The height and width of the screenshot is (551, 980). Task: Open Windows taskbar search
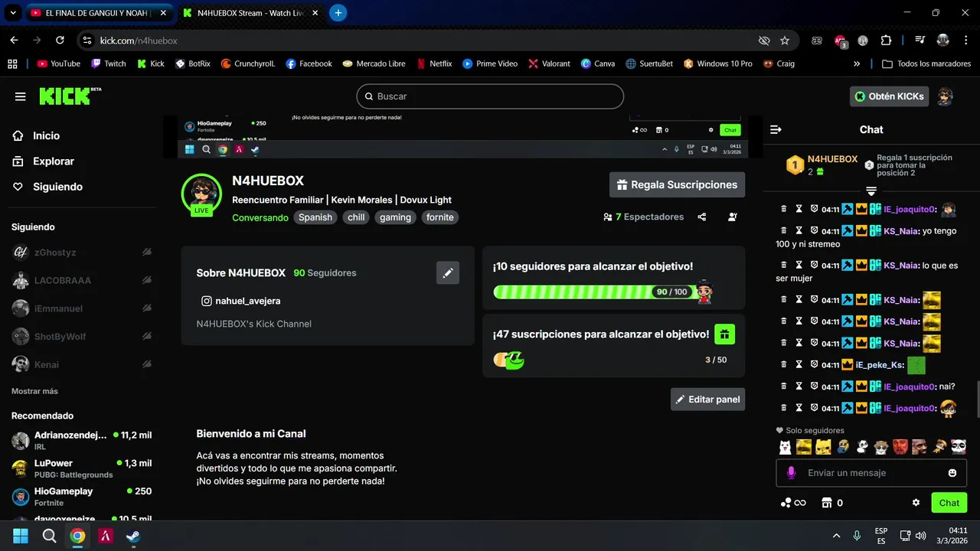coord(49,536)
